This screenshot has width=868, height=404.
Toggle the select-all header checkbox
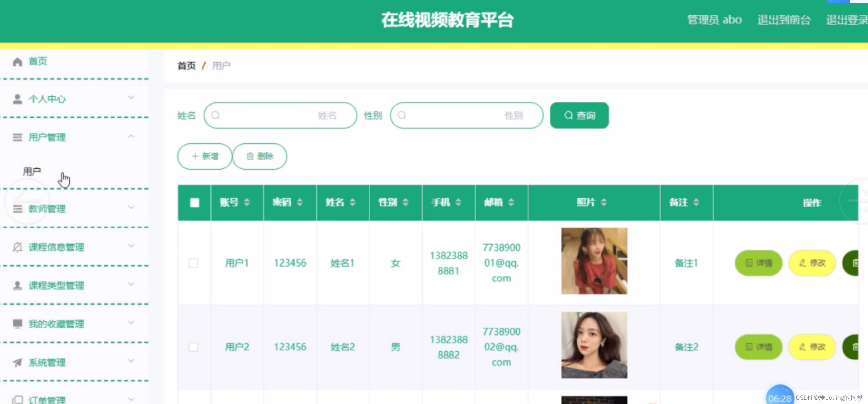(x=194, y=202)
